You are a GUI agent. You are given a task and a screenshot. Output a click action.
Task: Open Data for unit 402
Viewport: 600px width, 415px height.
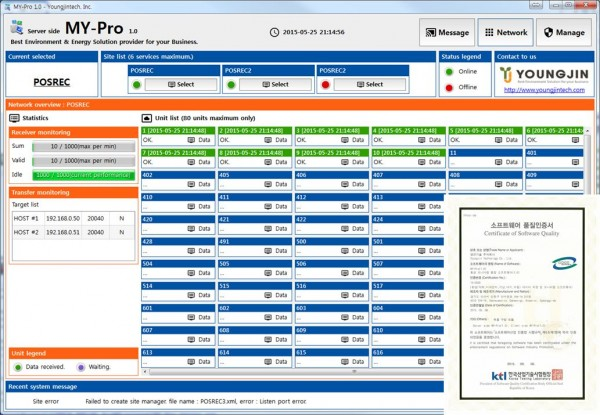tap(199, 184)
